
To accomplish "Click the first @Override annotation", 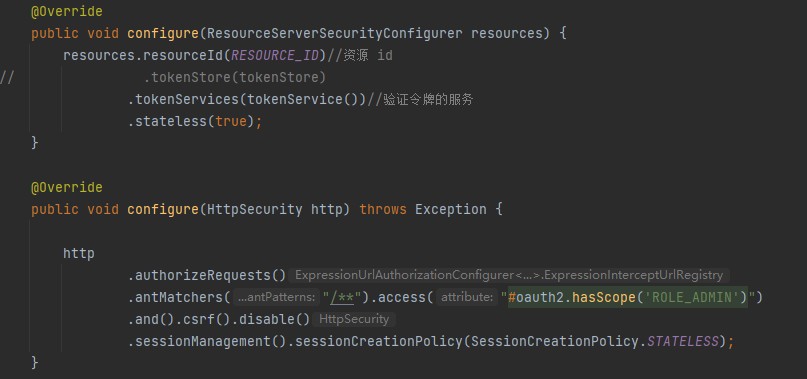I will pyautogui.click(x=66, y=11).
